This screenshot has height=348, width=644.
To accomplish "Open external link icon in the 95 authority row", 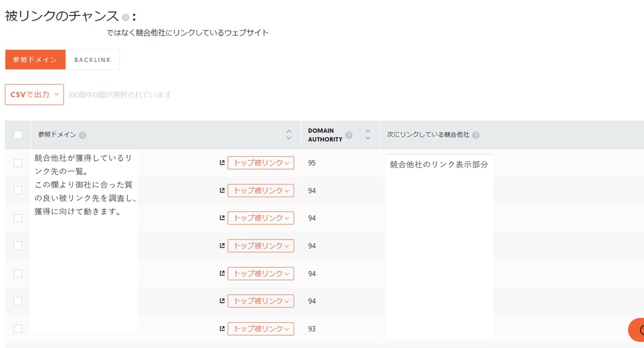I will click(222, 163).
